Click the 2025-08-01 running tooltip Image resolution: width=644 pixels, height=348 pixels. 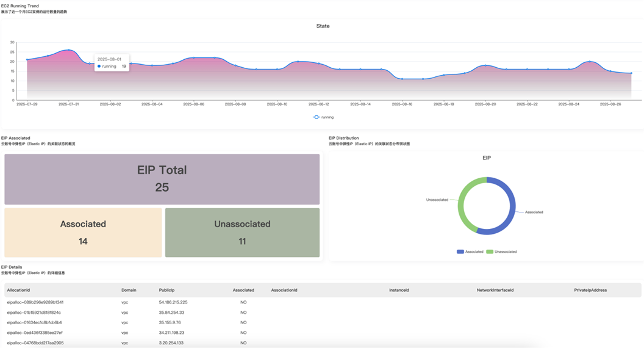[x=112, y=63]
